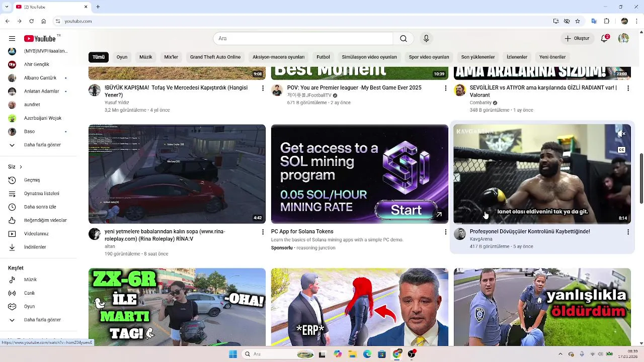Click the page vertical scrollbar thumb
The height and width of the screenshot is (362, 644).
coord(641,178)
